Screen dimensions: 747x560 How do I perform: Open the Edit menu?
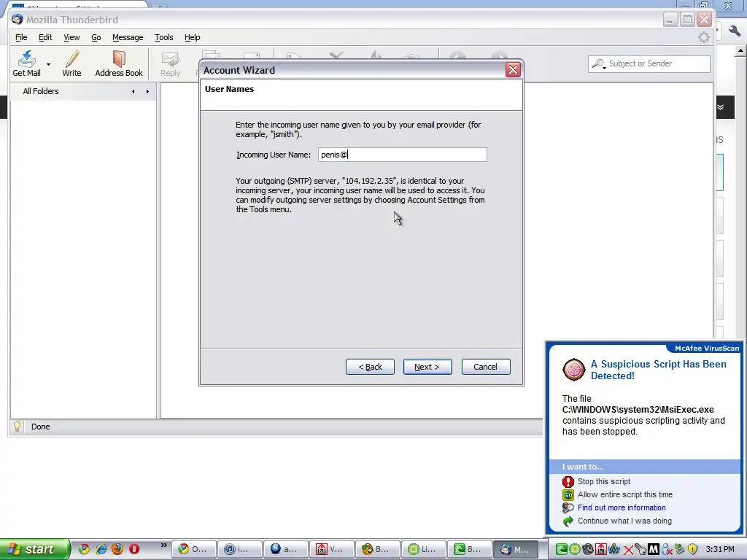coord(45,37)
